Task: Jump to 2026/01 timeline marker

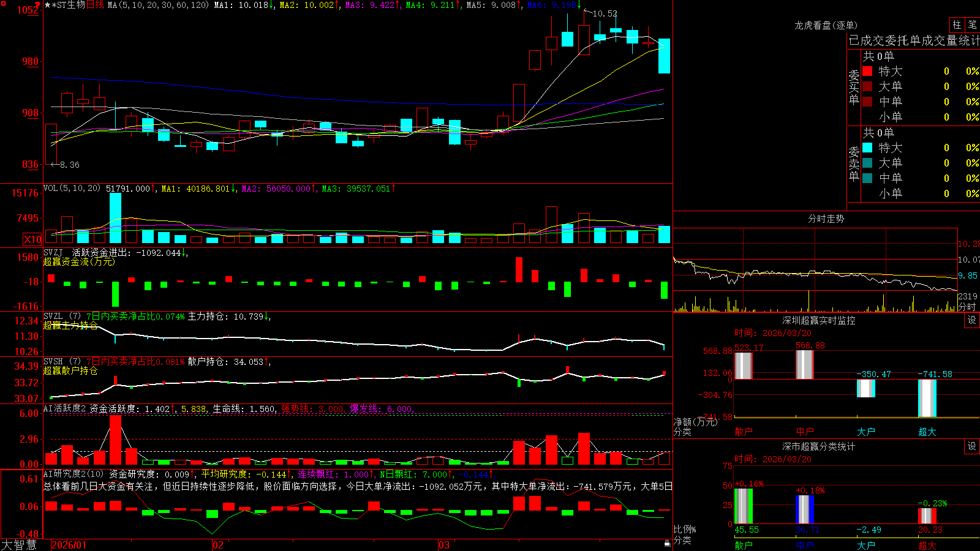Action: 69,545
